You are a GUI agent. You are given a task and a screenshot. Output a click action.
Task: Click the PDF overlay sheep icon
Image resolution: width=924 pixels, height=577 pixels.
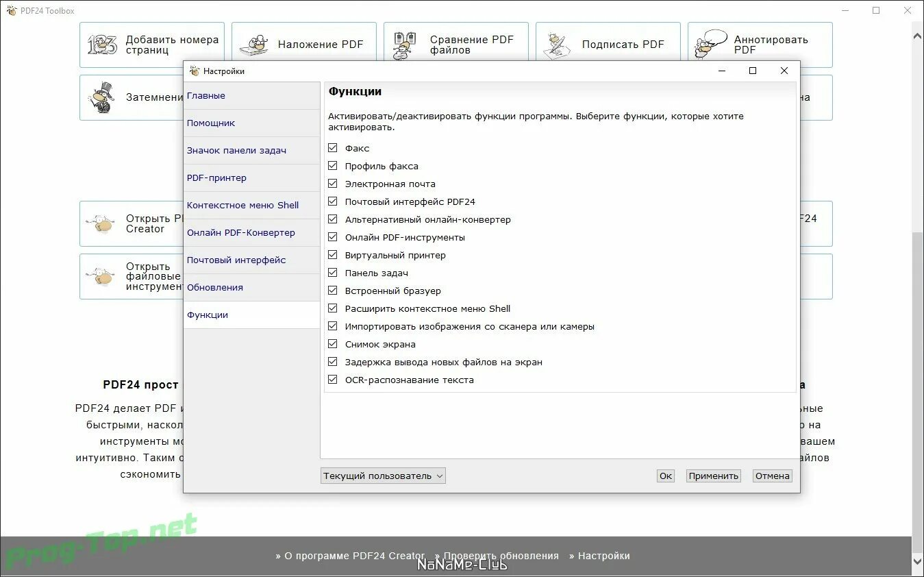tap(254, 46)
